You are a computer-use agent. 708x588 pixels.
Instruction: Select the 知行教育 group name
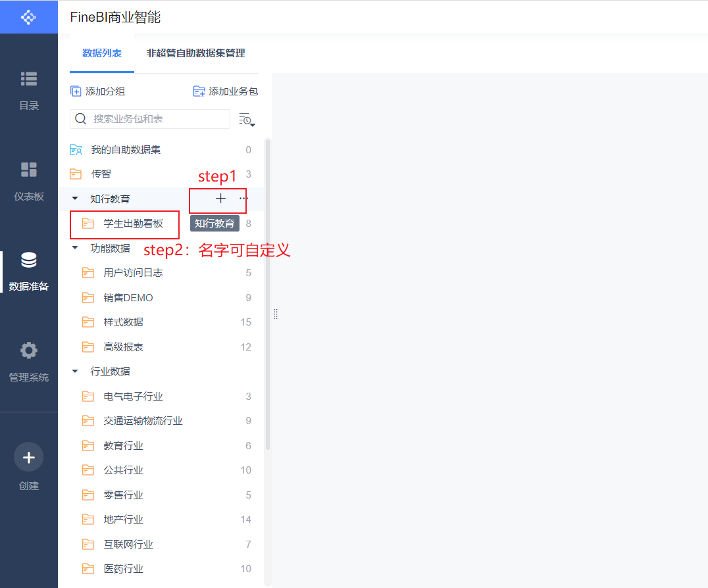point(110,199)
